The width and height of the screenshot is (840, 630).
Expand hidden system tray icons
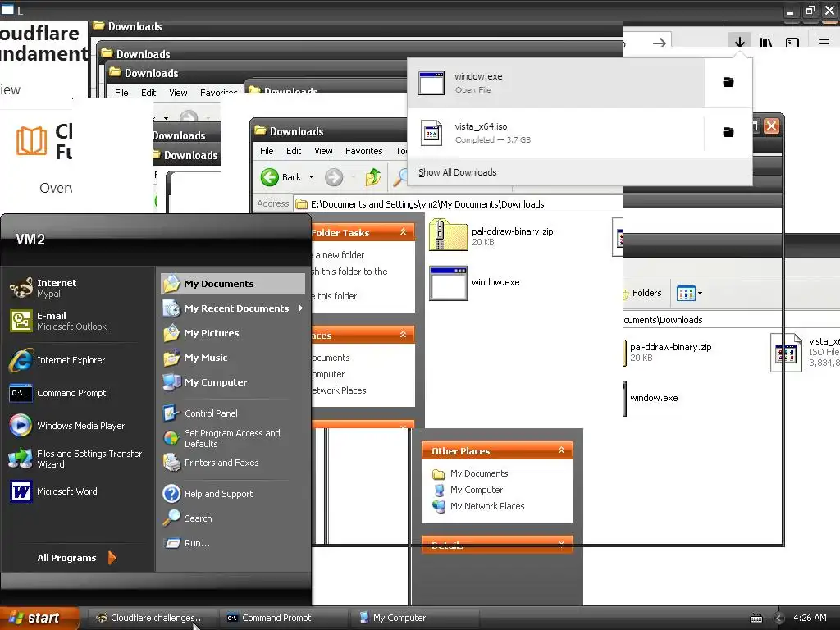779,619
